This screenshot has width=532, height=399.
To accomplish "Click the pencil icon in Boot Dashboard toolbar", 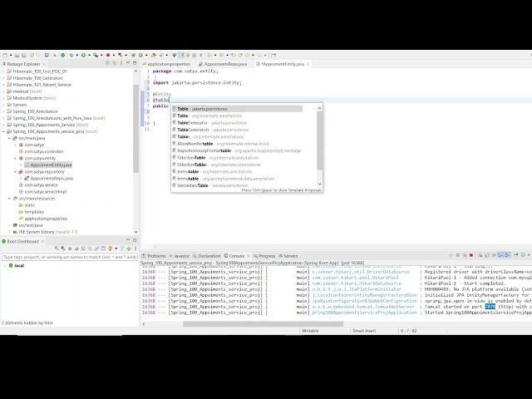I will point(96,249).
